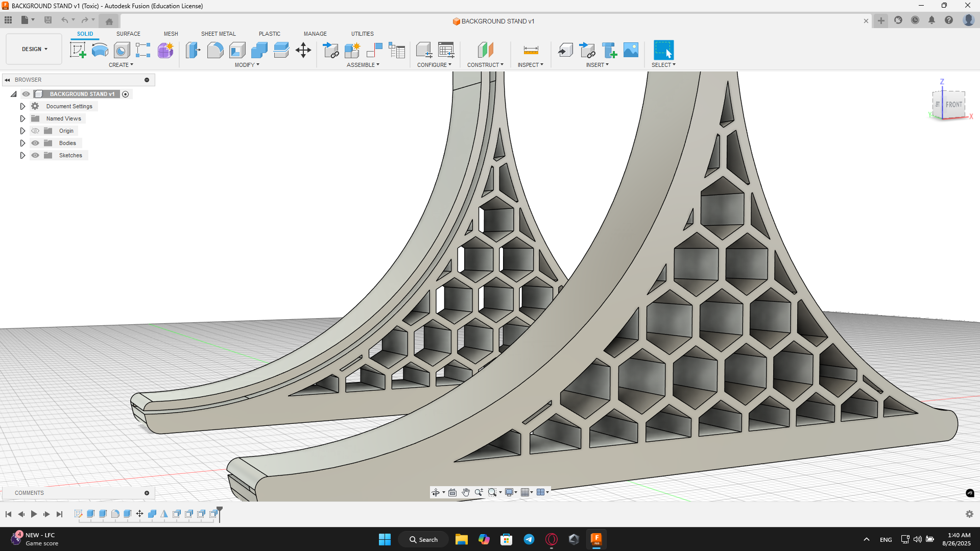Switch to the MESH tab
The image size is (980, 551).
pos(171,34)
